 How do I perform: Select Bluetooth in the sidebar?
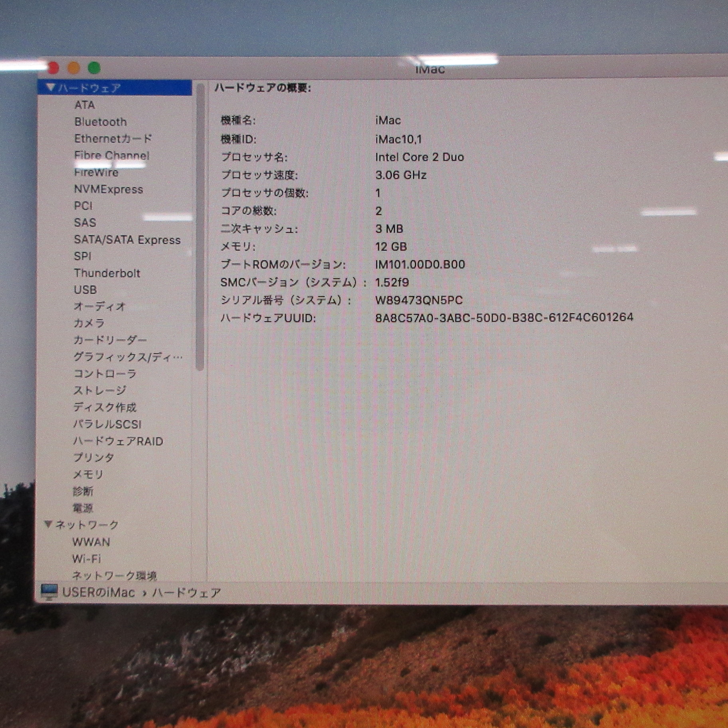[101, 122]
